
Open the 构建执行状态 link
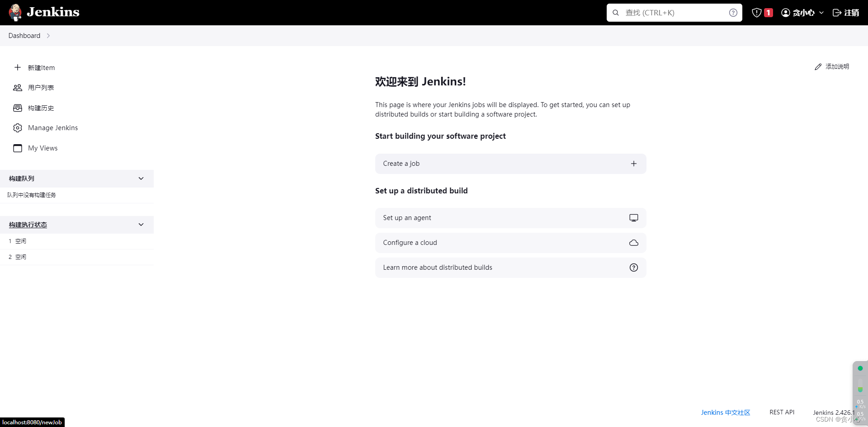click(28, 225)
